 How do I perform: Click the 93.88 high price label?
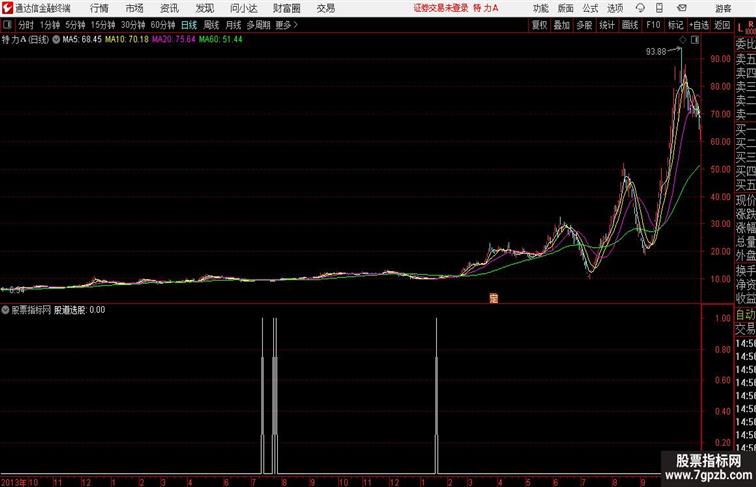coord(656,52)
